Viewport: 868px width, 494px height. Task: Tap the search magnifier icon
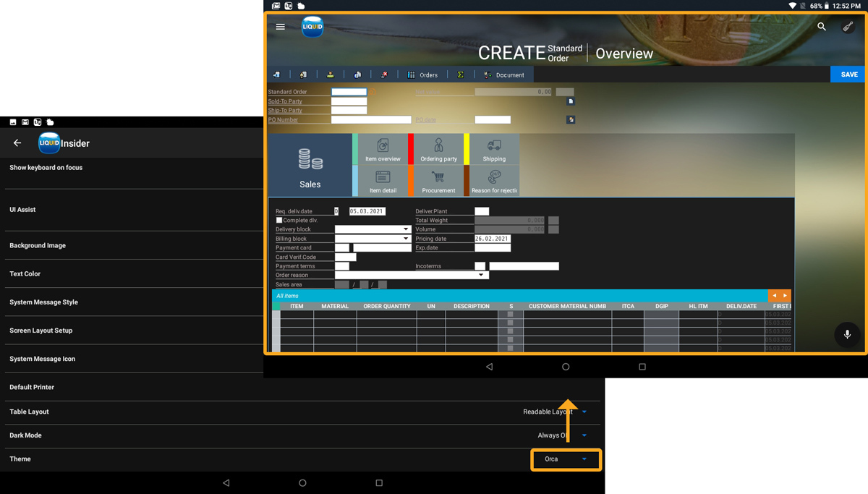click(x=822, y=27)
